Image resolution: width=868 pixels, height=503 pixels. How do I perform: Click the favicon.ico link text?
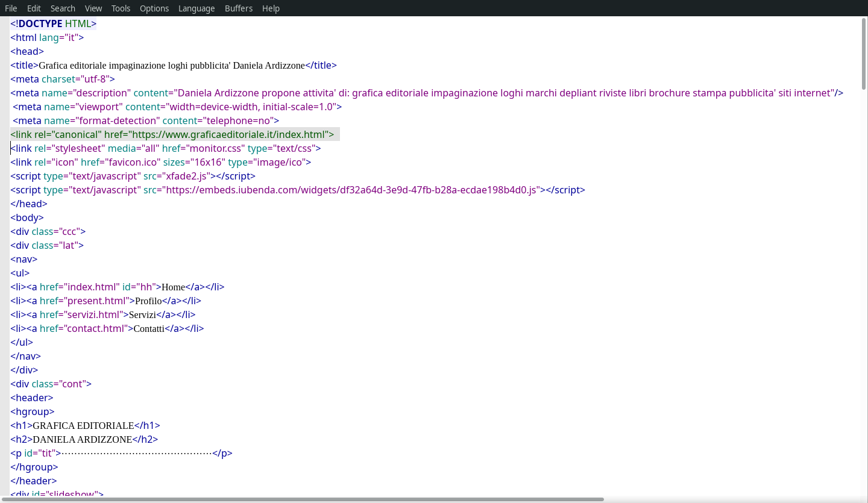(134, 162)
